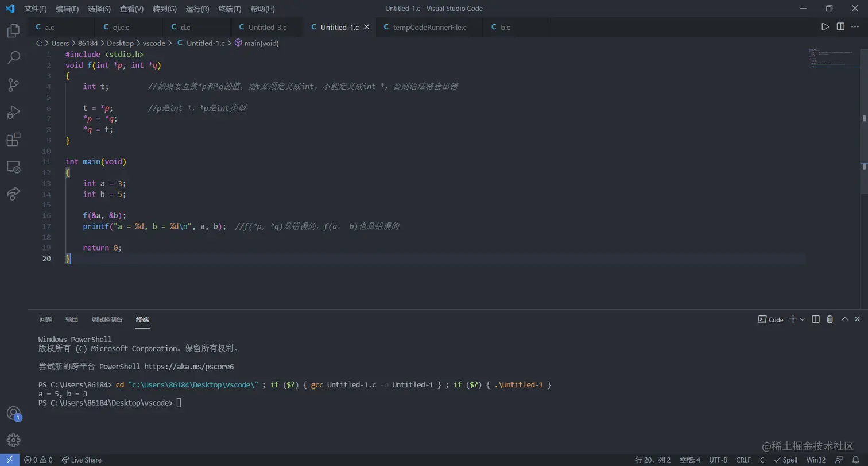Screen dimensions: 868x466
Task: Open the 帮助(H) menu
Action: [262, 9]
